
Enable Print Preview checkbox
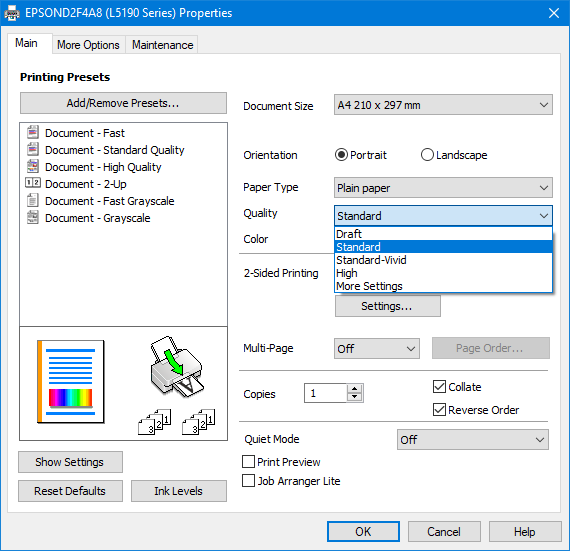pos(248,462)
